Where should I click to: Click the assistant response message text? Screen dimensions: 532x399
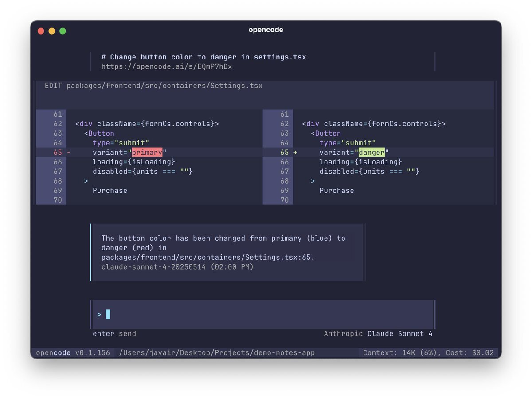(x=223, y=248)
